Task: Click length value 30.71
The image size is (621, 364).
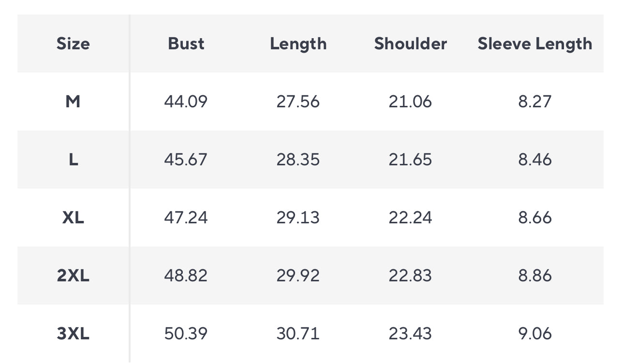Action: click(x=298, y=334)
